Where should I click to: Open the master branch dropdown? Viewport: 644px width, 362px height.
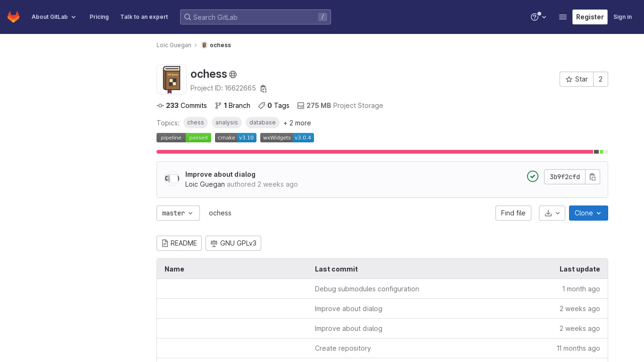178,213
